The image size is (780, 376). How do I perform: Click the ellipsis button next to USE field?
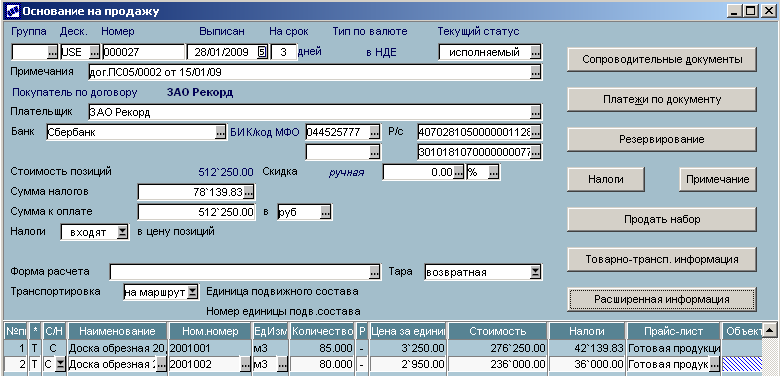pyautogui.click(x=95, y=52)
